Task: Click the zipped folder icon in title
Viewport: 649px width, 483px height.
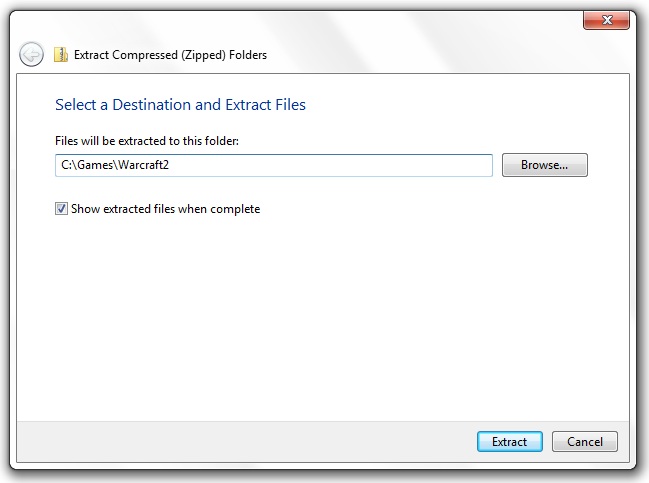Action: click(x=61, y=55)
